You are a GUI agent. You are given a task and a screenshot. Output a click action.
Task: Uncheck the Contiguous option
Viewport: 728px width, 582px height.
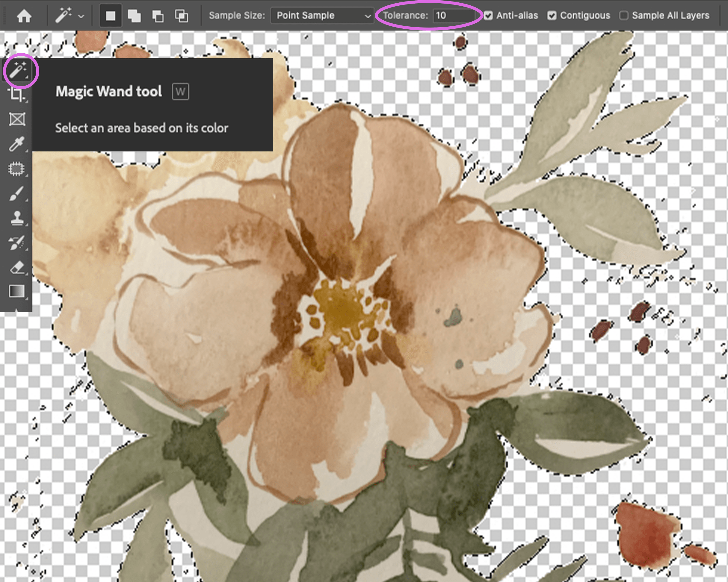point(552,15)
